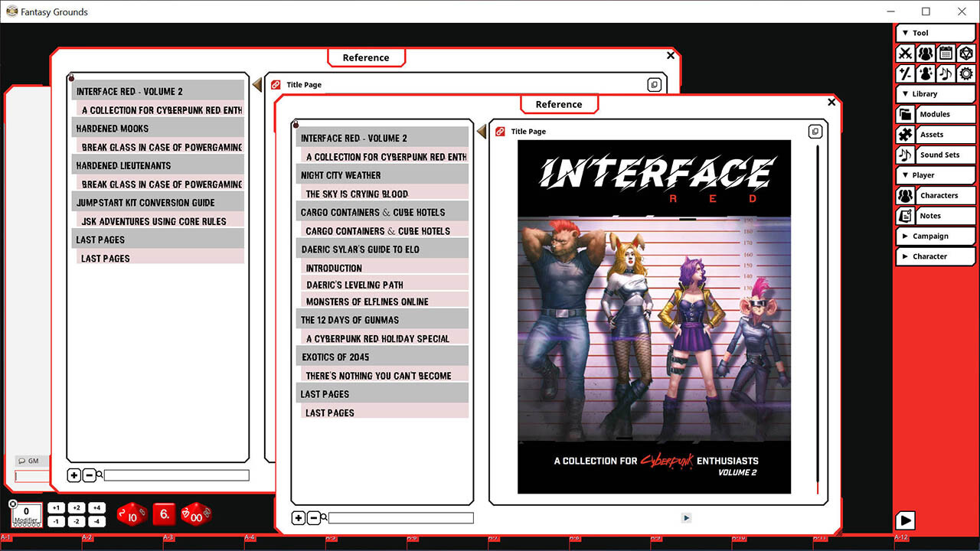Open the Notes icon under Player
Viewport: 980px width, 551px height.
click(905, 215)
